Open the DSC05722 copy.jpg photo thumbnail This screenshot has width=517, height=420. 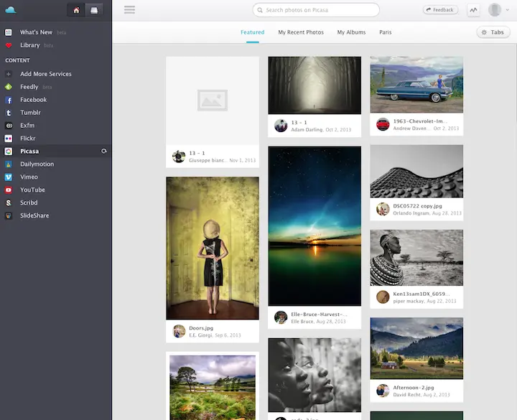pos(416,172)
